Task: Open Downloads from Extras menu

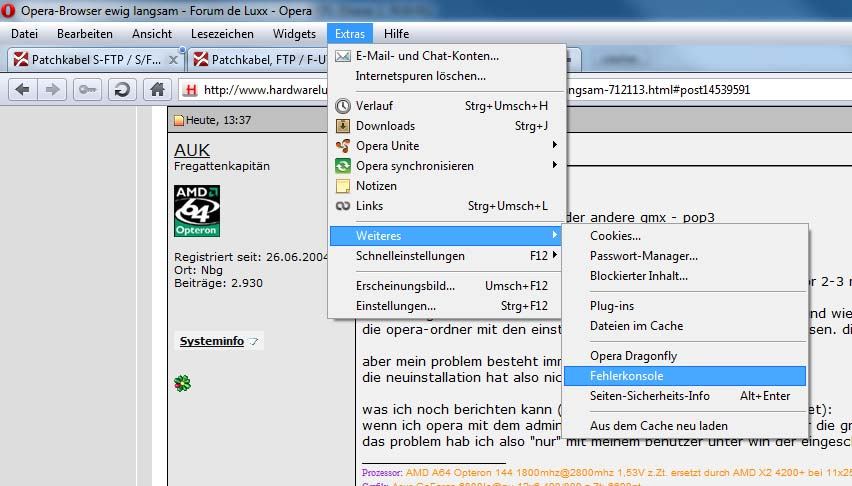Action: pos(446,126)
